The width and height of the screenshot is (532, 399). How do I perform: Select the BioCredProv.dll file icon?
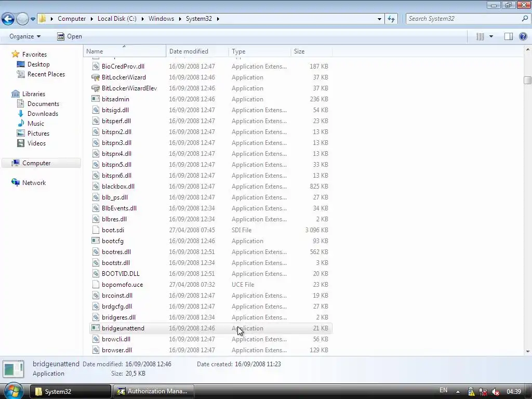[96, 66]
